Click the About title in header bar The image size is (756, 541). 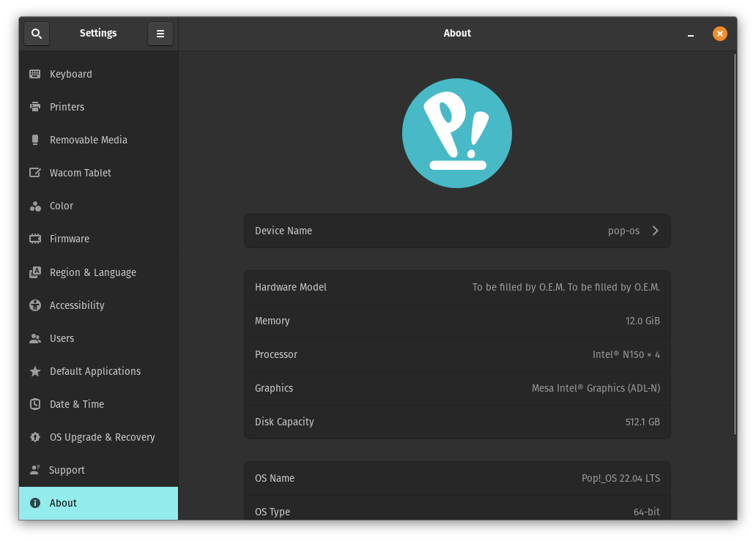[457, 33]
